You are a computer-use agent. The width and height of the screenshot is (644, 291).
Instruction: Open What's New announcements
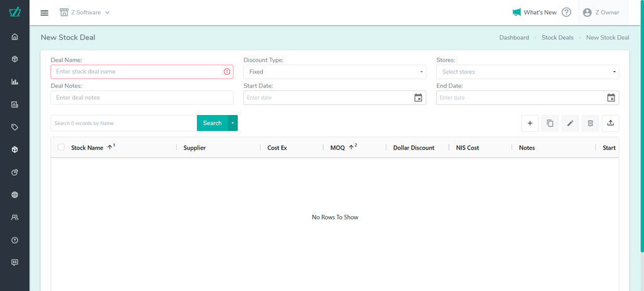point(534,13)
